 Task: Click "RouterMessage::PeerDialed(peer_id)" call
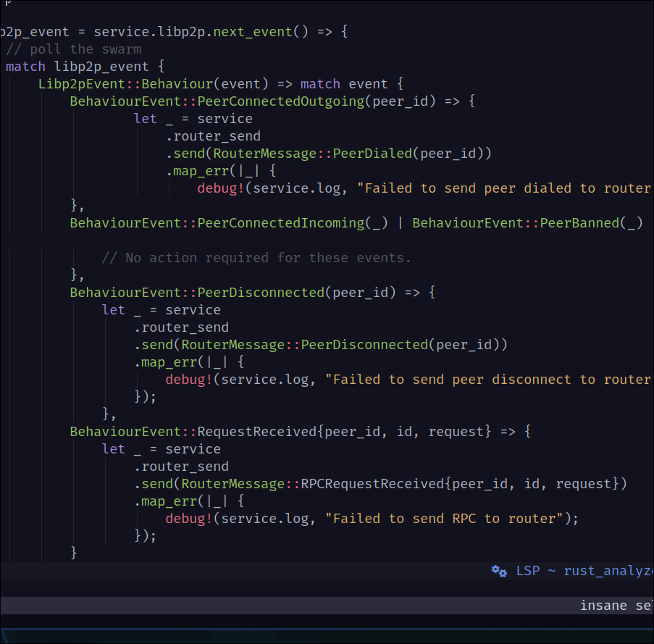(348, 154)
